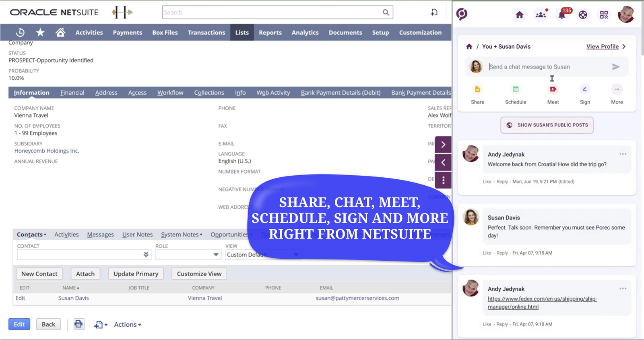Click breadcrumb home icon in chat panel
Image resolution: width=644 pixels, height=340 pixels.
[x=469, y=46]
